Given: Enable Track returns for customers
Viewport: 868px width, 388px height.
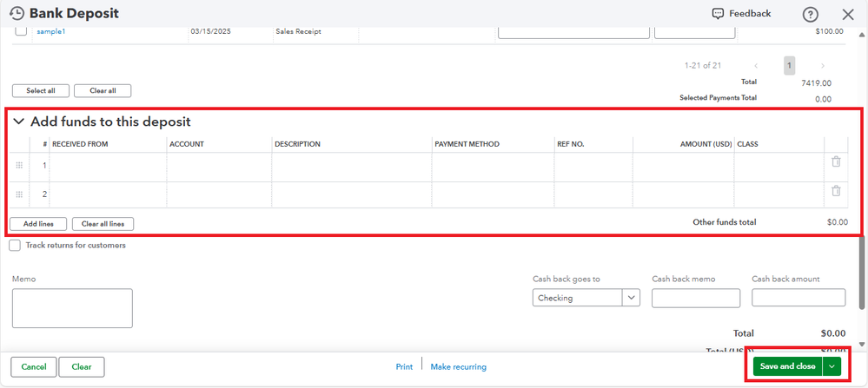Looking at the screenshot, I should coord(15,246).
